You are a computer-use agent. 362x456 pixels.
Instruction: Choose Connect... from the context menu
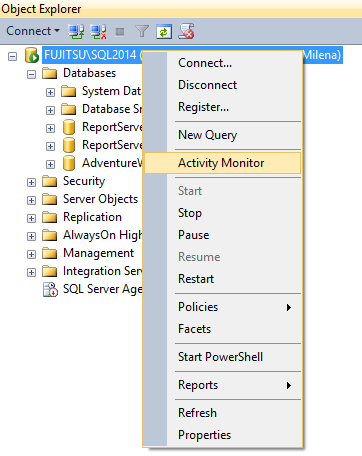tap(223, 63)
